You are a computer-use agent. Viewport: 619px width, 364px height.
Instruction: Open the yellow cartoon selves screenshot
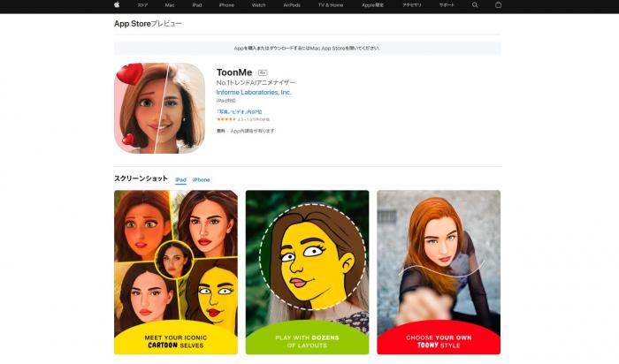point(176,272)
